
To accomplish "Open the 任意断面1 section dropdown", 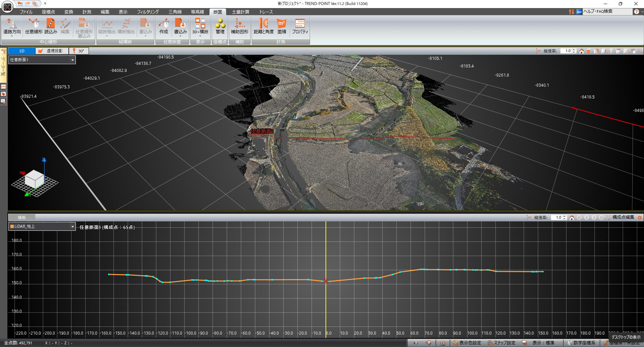I will [x=42, y=60].
